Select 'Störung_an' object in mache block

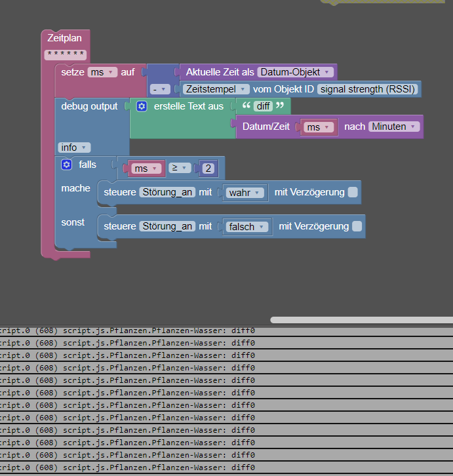click(x=167, y=192)
